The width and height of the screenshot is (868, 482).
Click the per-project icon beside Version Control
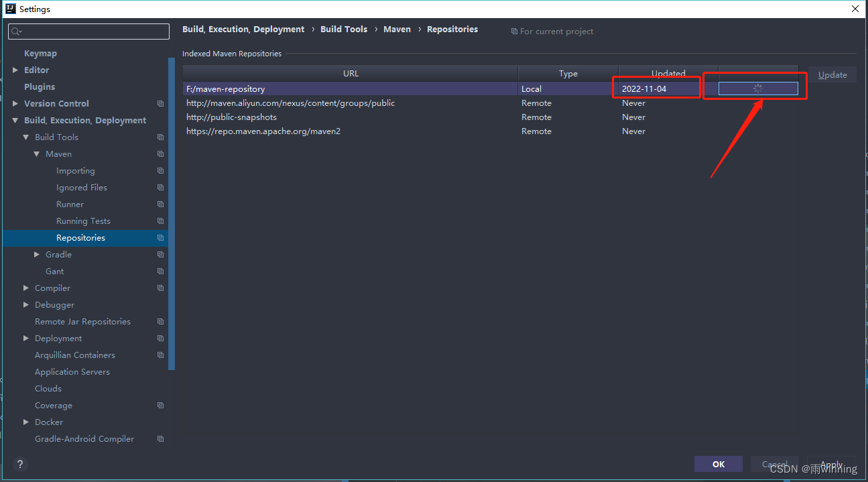tap(160, 104)
